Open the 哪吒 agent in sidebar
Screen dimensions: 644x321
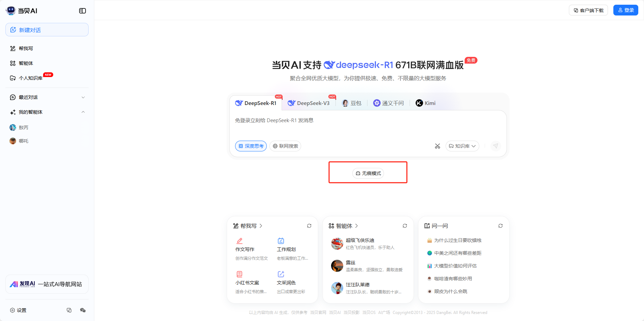point(23,141)
